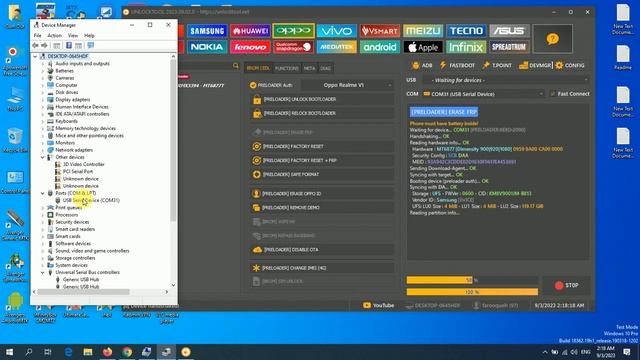Open the Oppo Realme V1 model dropdown
Viewport: 640px width, 360px height.
(348, 85)
